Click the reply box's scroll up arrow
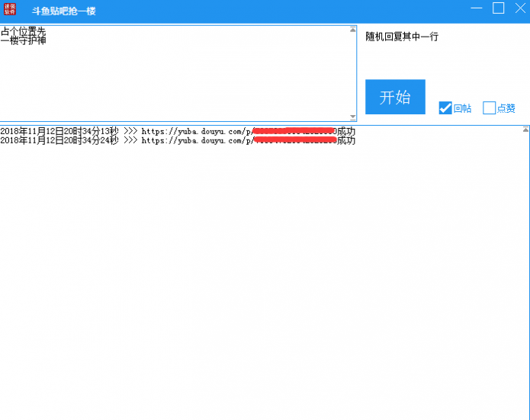The image size is (530, 420). (x=352, y=30)
